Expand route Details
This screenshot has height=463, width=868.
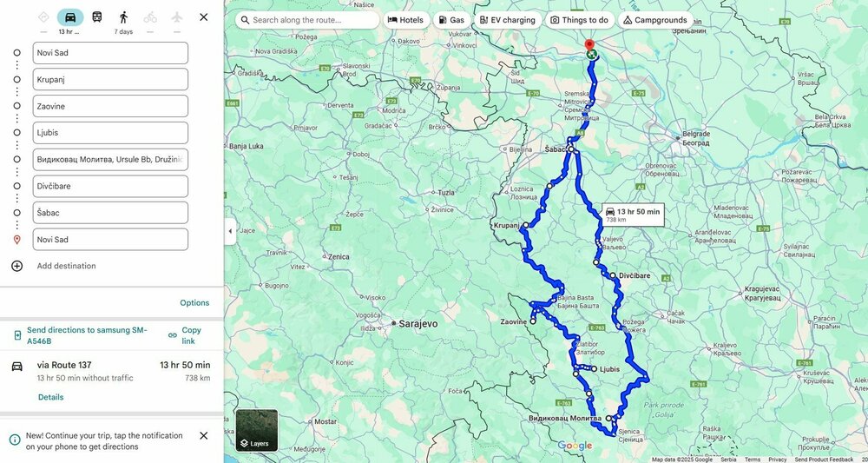51,397
